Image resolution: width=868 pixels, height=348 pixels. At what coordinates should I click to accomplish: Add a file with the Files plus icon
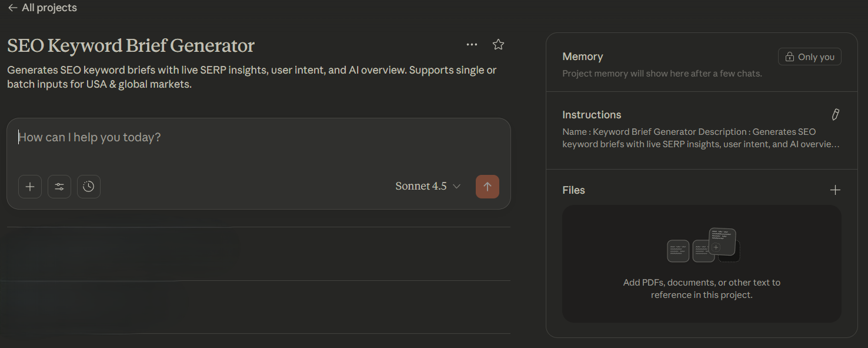(835, 190)
